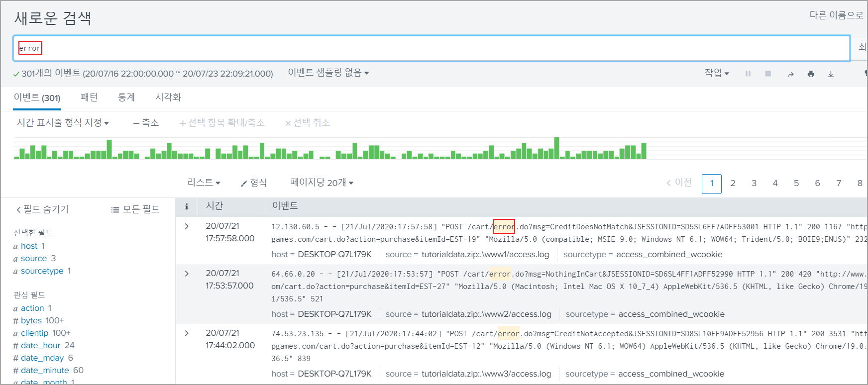Viewport: 868px width, 385px height.
Task: Go to the 이전 (previous) page
Action: [679, 183]
